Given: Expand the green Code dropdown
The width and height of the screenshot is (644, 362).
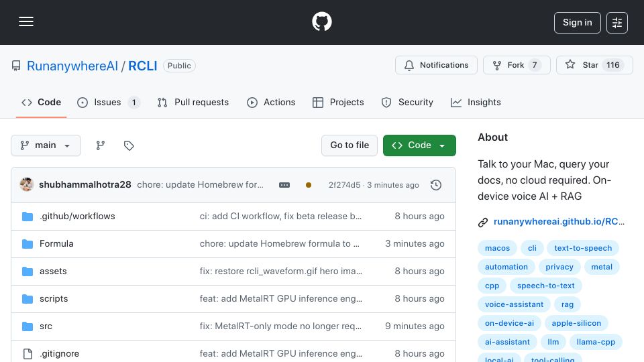Looking at the screenshot, I should pos(419,145).
